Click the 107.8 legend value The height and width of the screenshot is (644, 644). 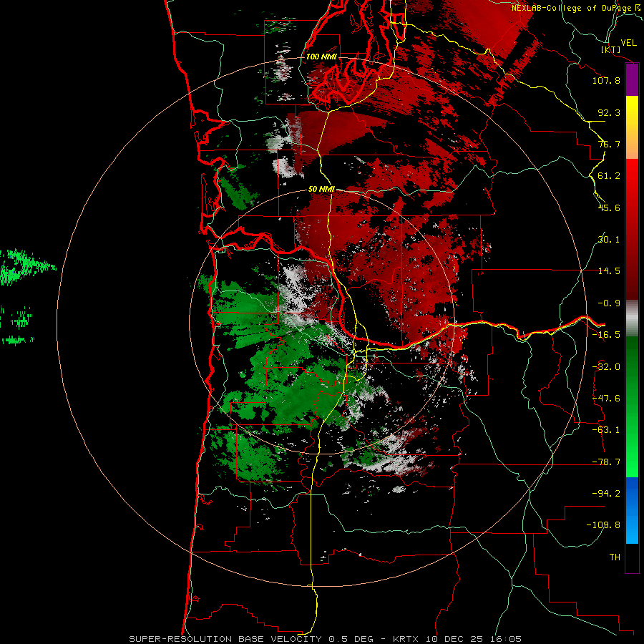coord(606,80)
